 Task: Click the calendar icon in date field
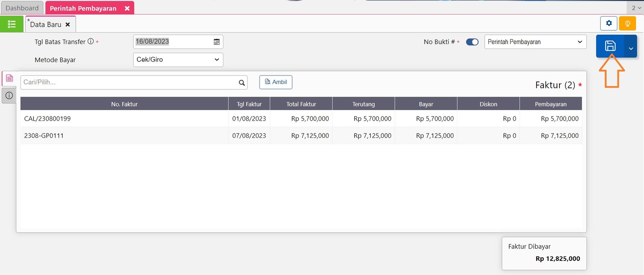(217, 42)
